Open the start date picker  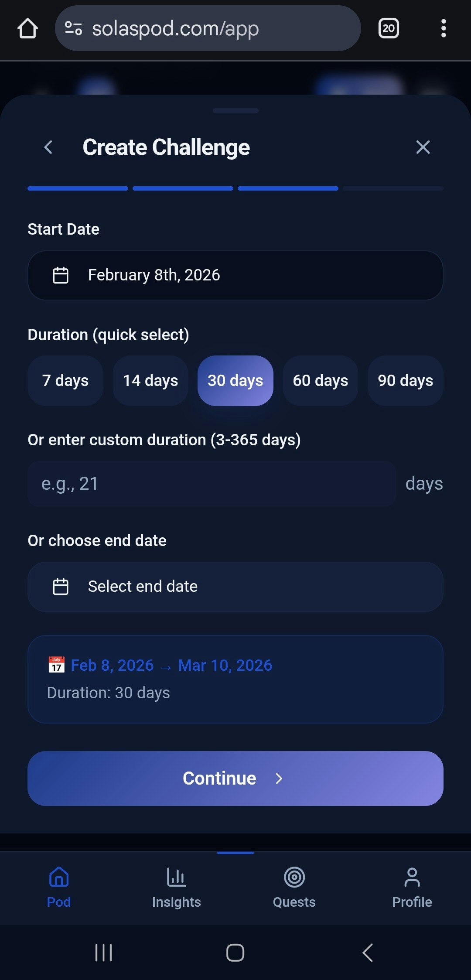coord(235,275)
